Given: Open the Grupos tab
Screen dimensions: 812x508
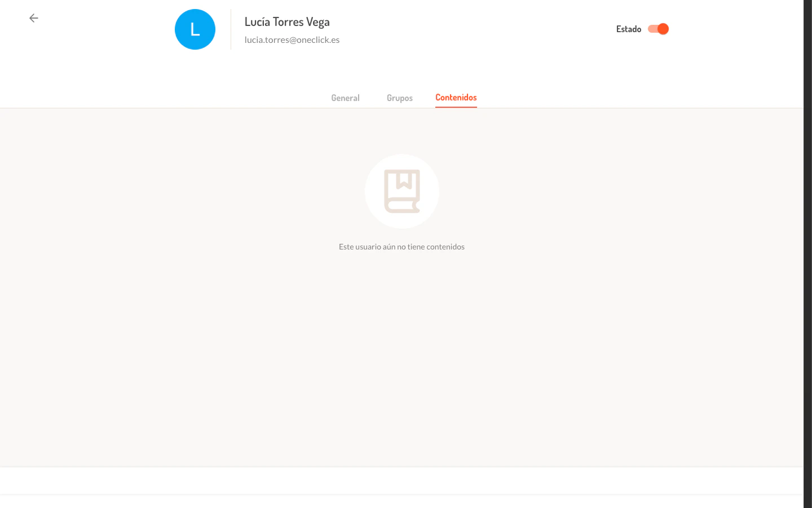Looking at the screenshot, I should coord(400,98).
